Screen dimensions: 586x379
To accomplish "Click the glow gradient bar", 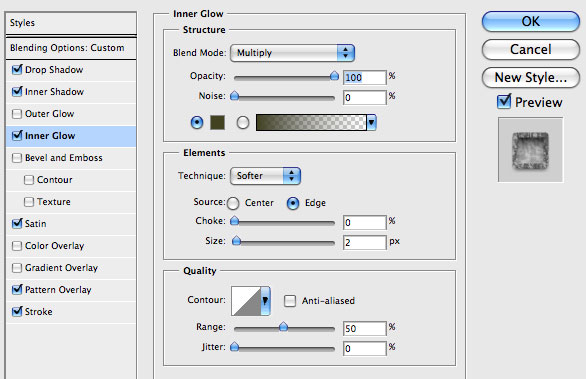I will pyautogui.click(x=311, y=123).
